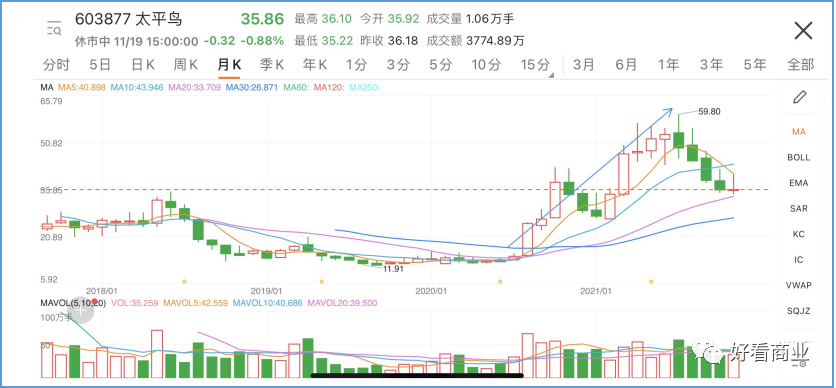Select the VWAP indicator
The height and width of the screenshot is (388, 836).
[x=798, y=285]
